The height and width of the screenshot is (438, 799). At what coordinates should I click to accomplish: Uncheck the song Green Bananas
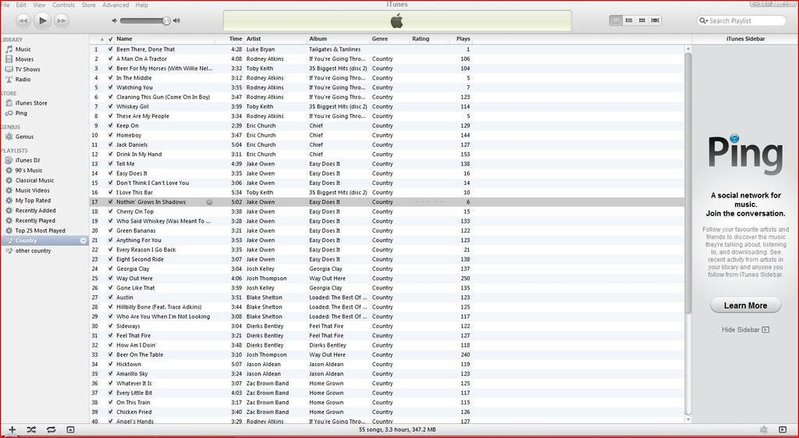point(111,231)
